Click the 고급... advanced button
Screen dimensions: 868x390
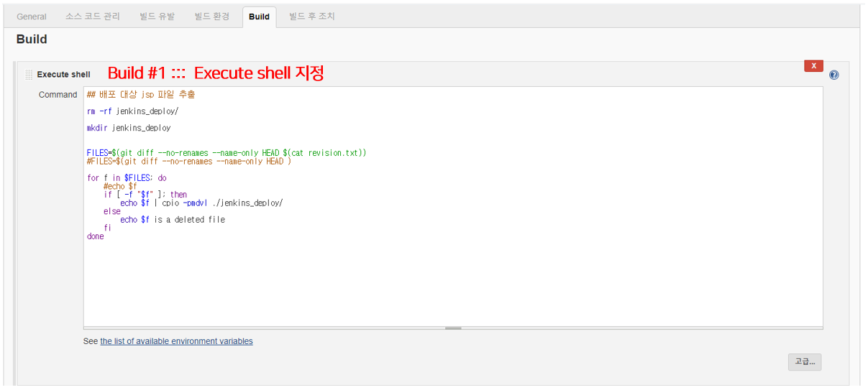(x=805, y=361)
